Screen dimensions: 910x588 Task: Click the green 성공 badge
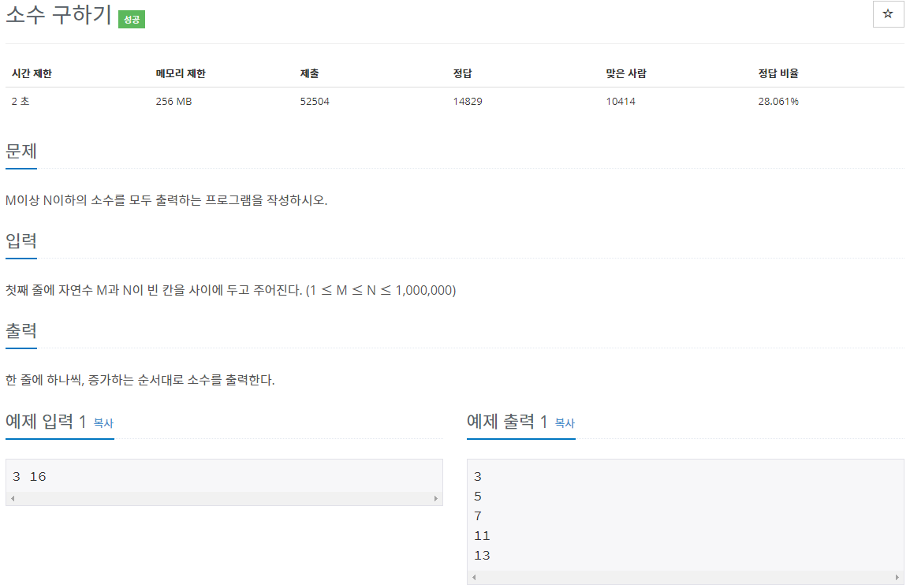132,19
